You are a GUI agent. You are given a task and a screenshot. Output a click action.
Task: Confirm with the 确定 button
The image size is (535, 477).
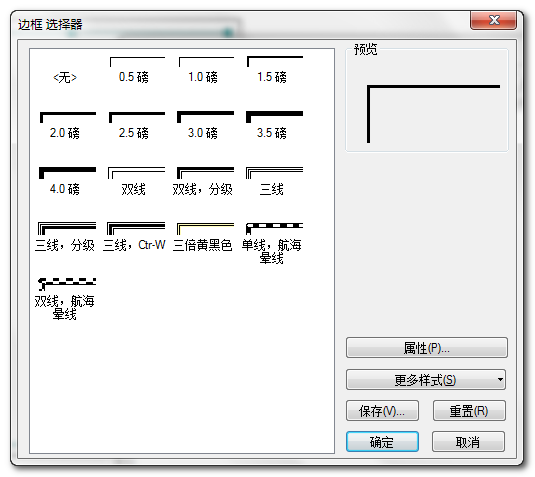(x=382, y=442)
